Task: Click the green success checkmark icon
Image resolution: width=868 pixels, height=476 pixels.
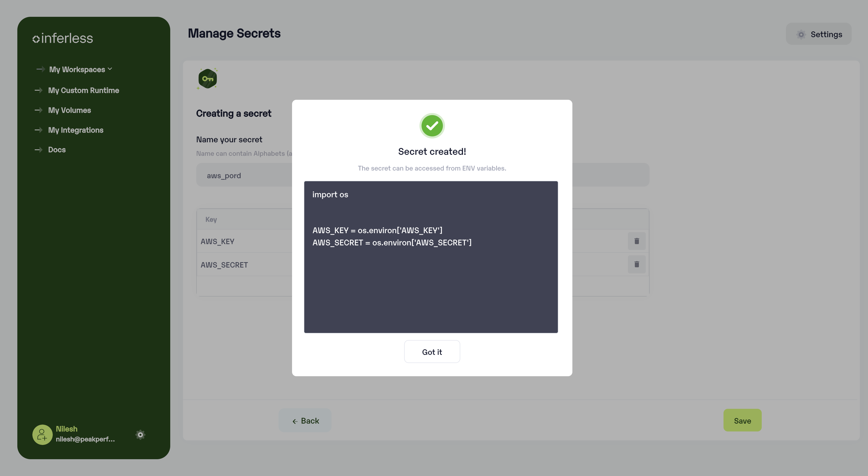Action: [x=432, y=126]
